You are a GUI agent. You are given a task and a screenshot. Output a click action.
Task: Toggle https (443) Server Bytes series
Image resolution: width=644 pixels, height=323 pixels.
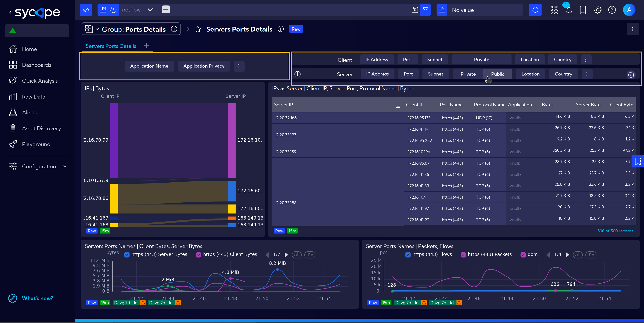tap(127, 255)
